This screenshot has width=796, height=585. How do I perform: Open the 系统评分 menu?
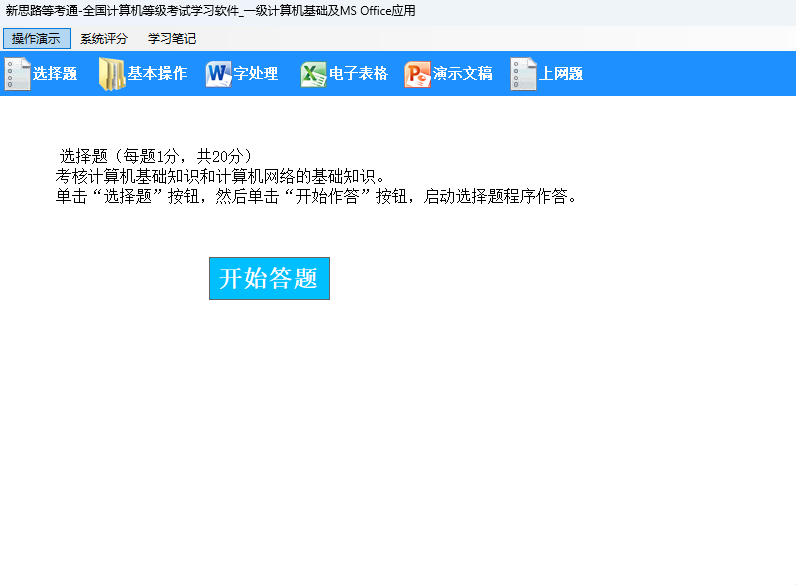104,39
